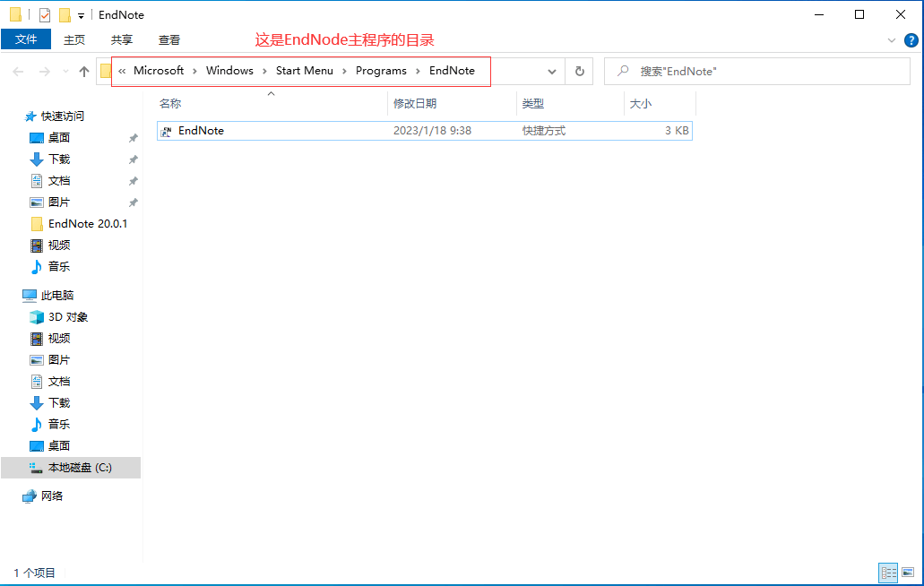924x586 pixels.
Task: Click the date 2023/1/18 9:38 cell
Action: click(433, 131)
